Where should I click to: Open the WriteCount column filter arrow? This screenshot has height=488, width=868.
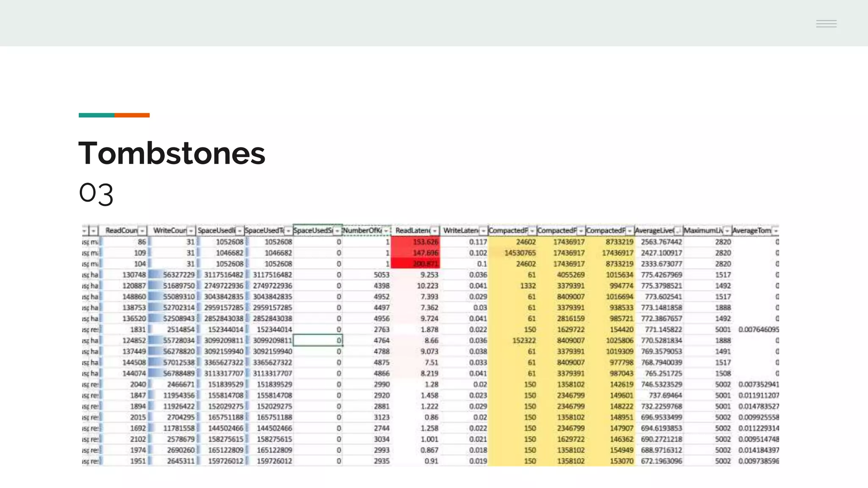click(191, 230)
